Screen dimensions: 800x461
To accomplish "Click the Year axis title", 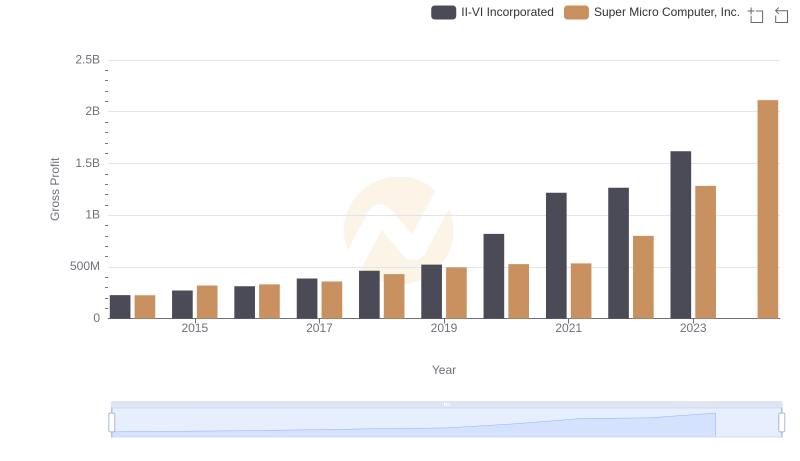I will (444, 370).
